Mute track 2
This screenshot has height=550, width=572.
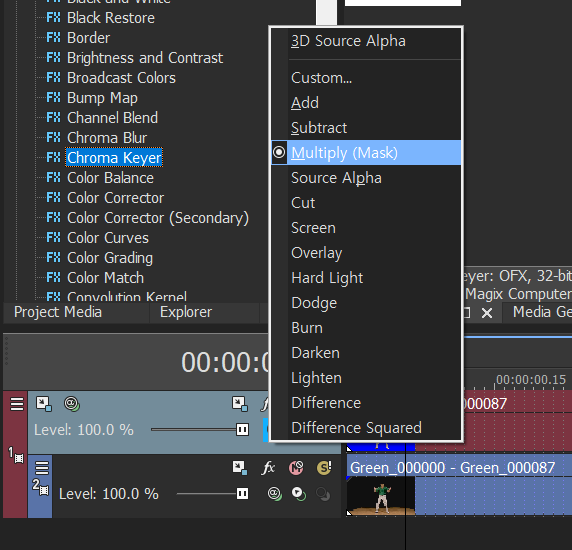tap(296, 468)
